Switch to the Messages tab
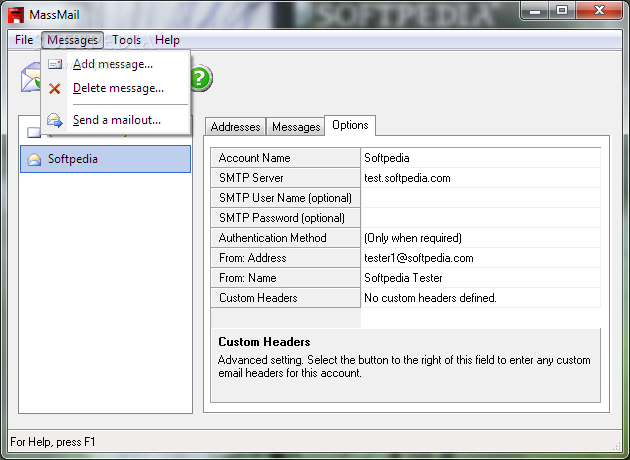Viewport: 630px width, 460px height. pyautogui.click(x=296, y=127)
